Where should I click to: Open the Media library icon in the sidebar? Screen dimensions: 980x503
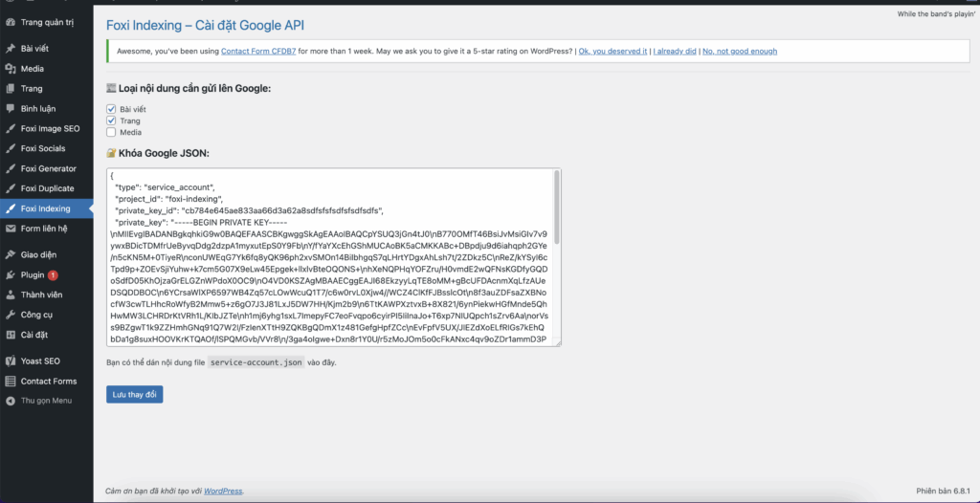10,69
